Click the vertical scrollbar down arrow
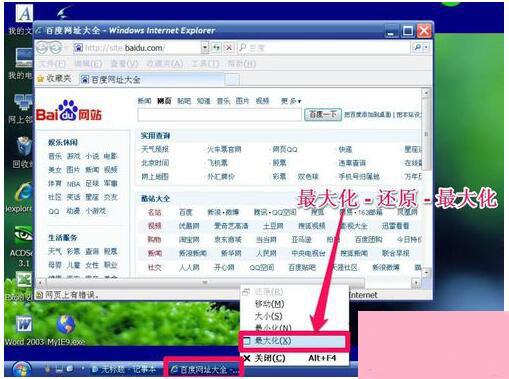 [426, 273]
